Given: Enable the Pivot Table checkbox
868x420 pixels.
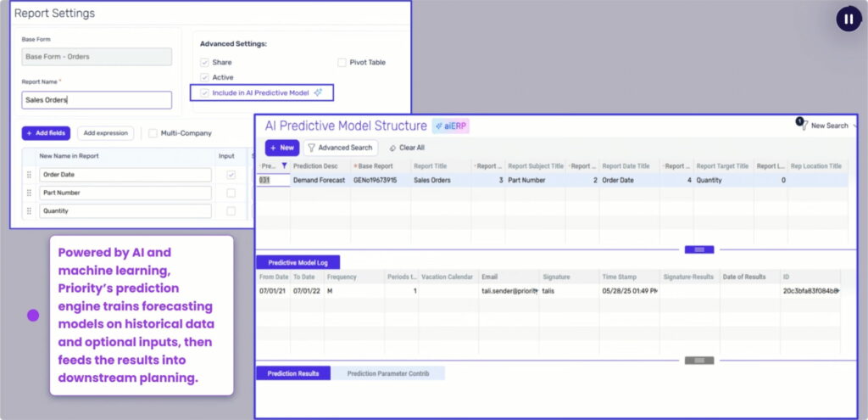Looking at the screenshot, I should pyautogui.click(x=342, y=63).
